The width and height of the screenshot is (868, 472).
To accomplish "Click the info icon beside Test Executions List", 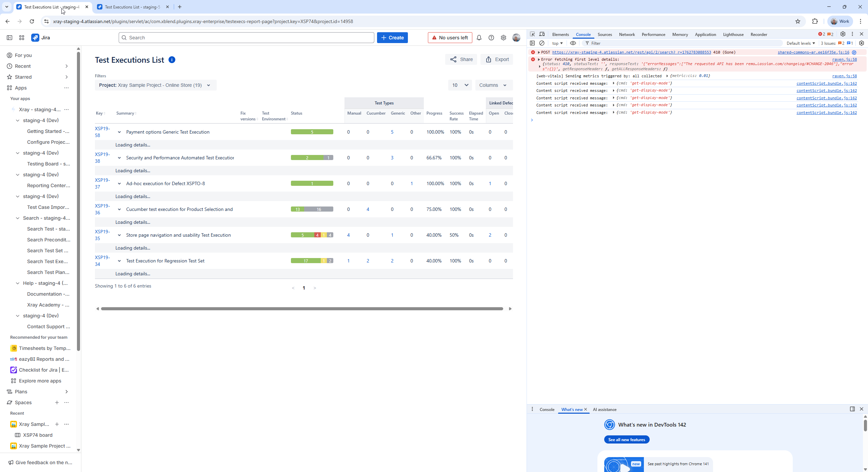I will [172, 60].
